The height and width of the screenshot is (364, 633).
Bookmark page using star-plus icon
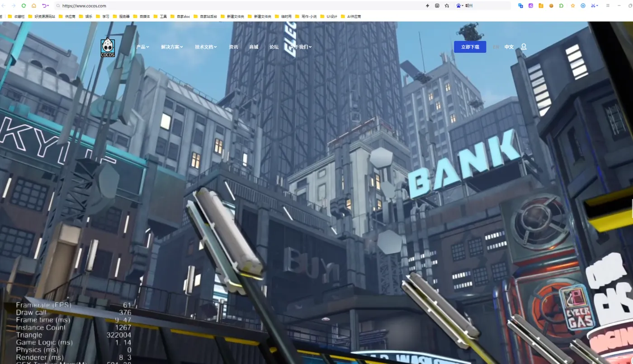(x=447, y=6)
